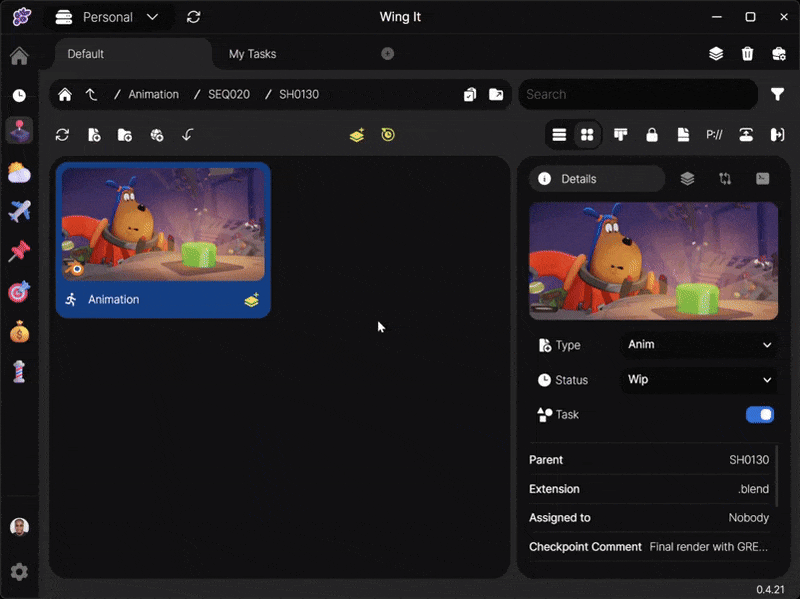Navigate to SEQ020 in breadcrumb
This screenshot has height=599, width=800.
pyautogui.click(x=229, y=94)
